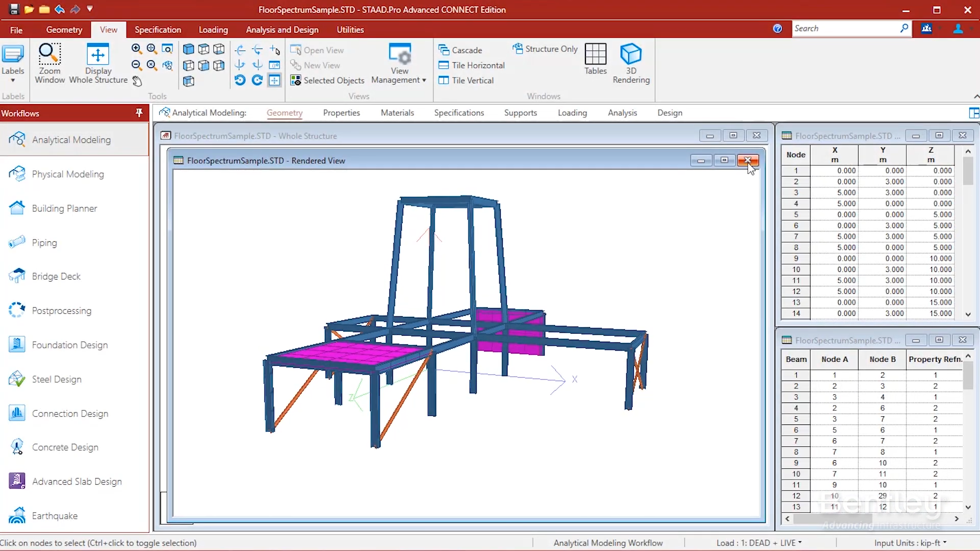Select the Earthquake workflow

coord(54,516)
